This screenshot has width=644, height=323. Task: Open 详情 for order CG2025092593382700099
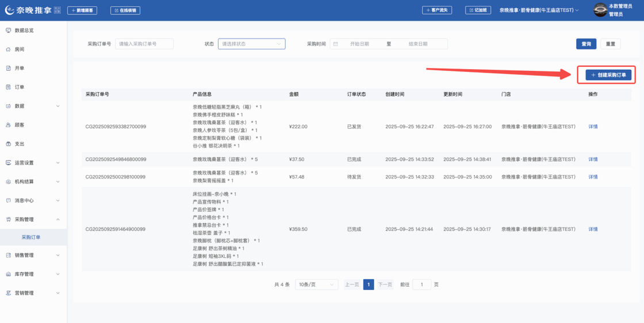pyautogui.click(x=593, y=127)
